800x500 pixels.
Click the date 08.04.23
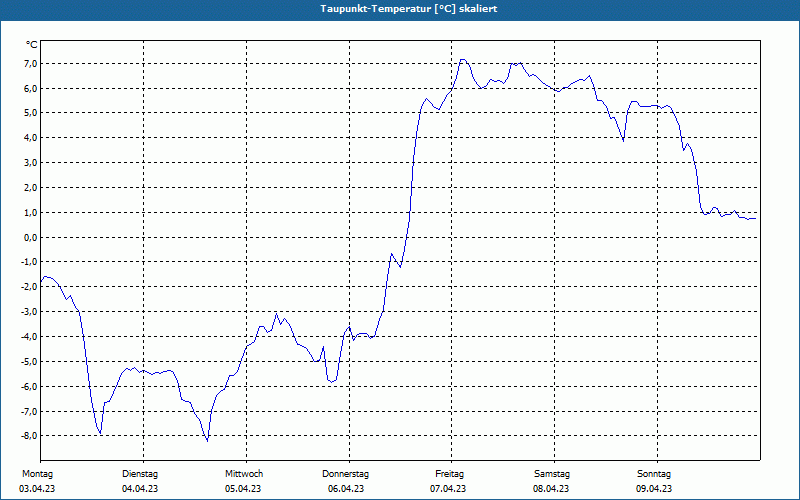click(551, 489)
